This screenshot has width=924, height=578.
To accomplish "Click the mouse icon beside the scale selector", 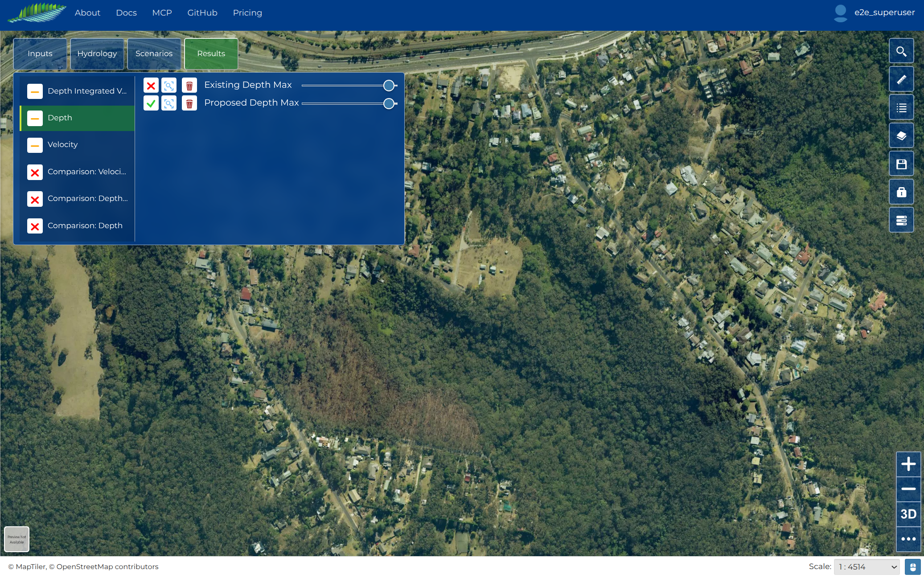I will pyautogui.click(x=912, y=567).
